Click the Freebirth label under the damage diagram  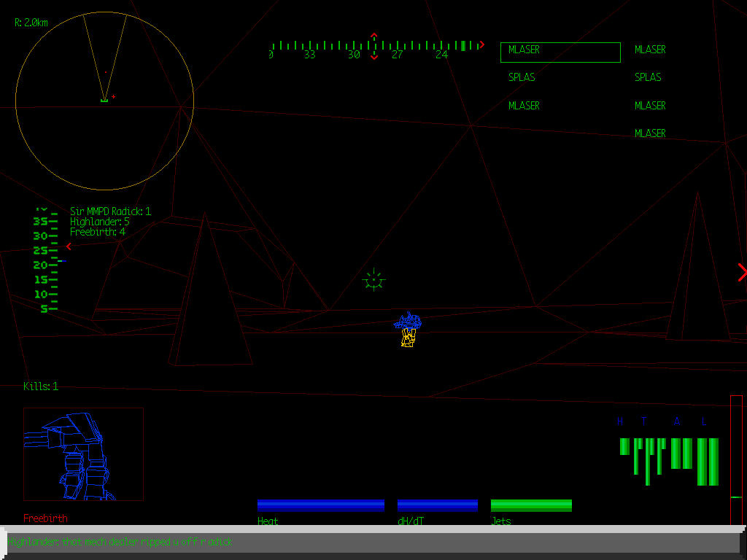point(44,518)
